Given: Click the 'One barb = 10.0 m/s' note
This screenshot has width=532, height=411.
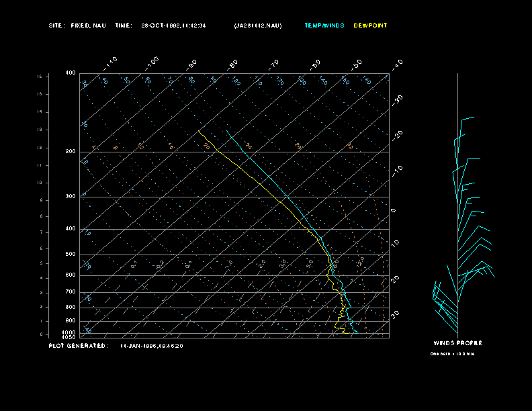Looking at the screenshot, I should click(452, 354).
